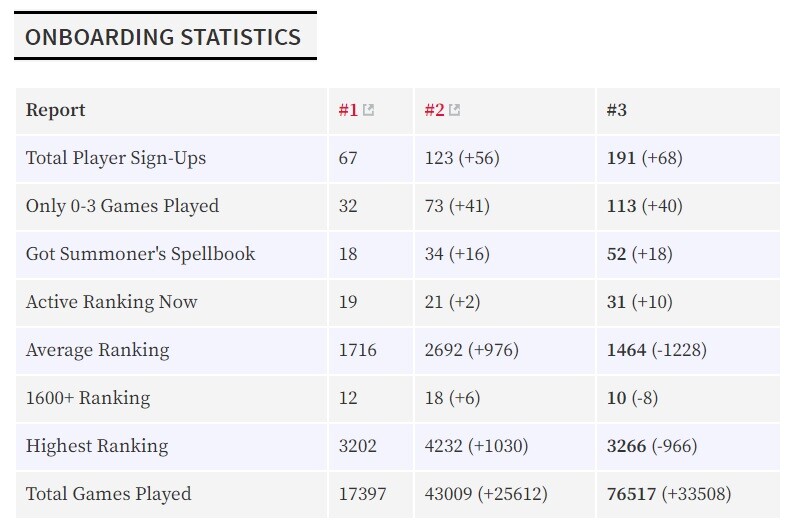The width and height of the screenshot is (790, 531).
Task: Click the Only 0-3 Games Played label
Action: click(x=122, y=206)
